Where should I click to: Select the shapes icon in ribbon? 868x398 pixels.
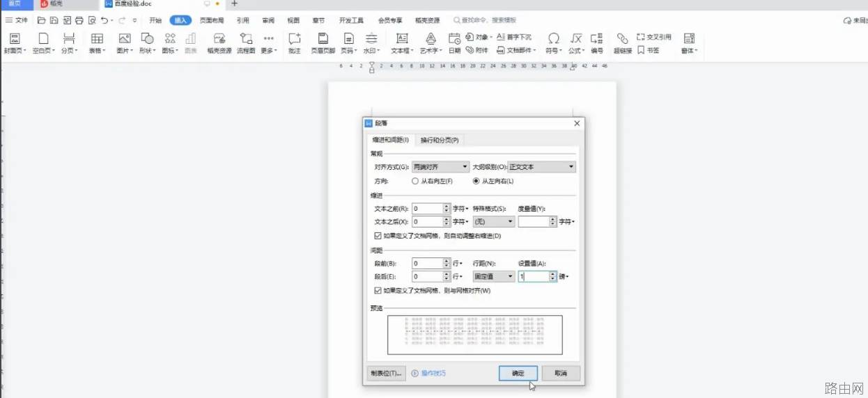pyautogui.click(x=147, y=39)
